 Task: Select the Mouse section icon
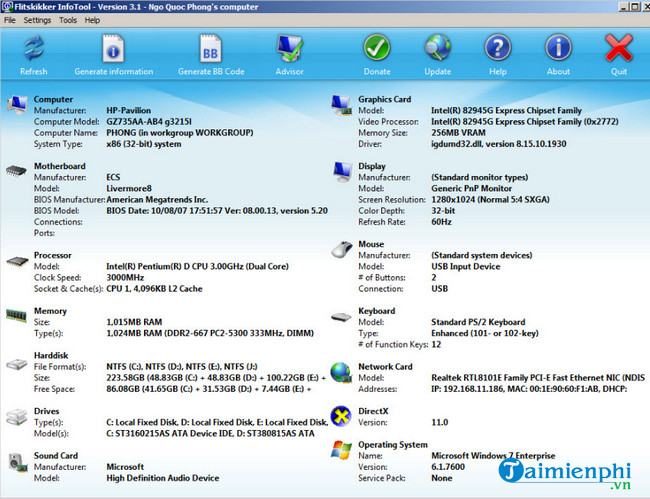342,250
